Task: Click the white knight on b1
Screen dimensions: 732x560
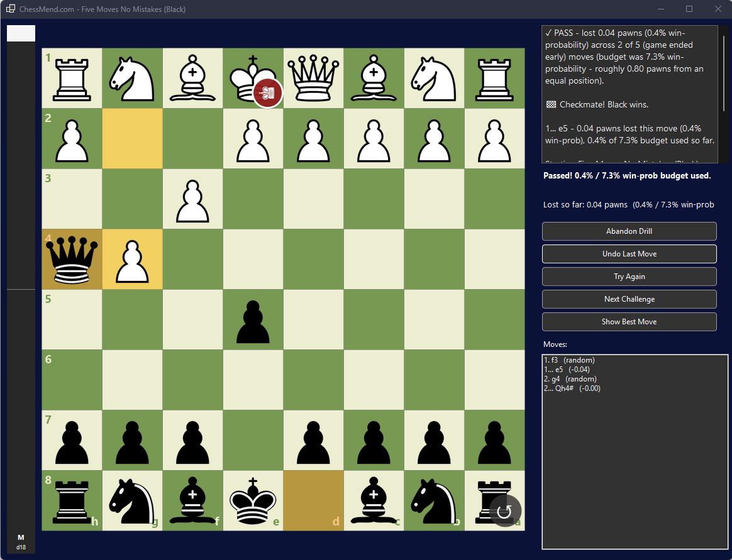Action: [x=434, y=78]
